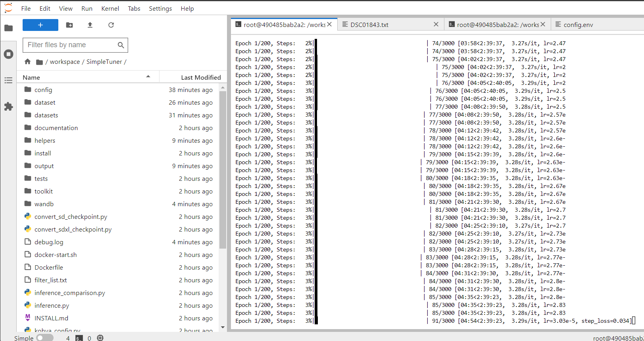
Task: Select the tests folder
Action: point(118,178)
